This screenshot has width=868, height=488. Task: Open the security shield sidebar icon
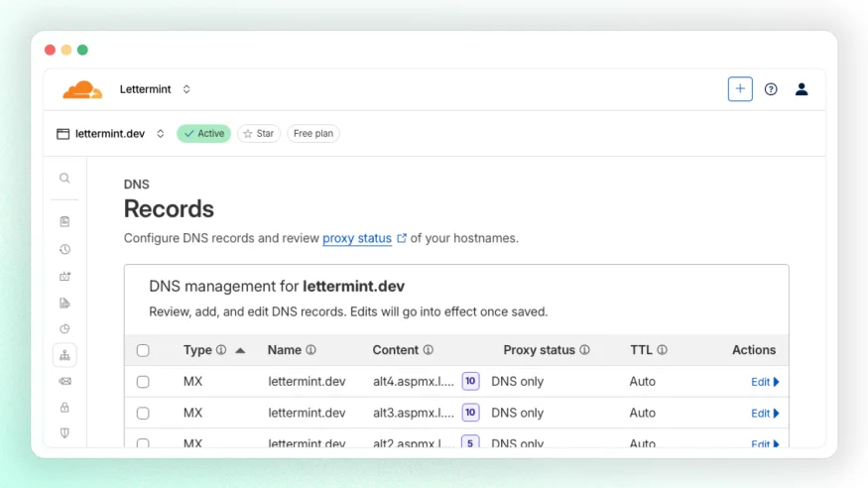point(64,433)
